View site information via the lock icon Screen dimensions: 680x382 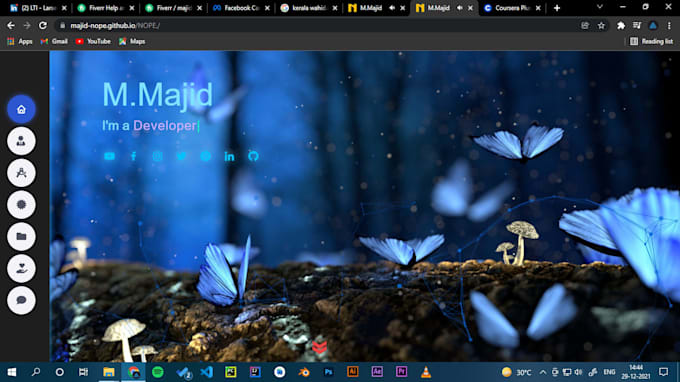tap(62, 26)
